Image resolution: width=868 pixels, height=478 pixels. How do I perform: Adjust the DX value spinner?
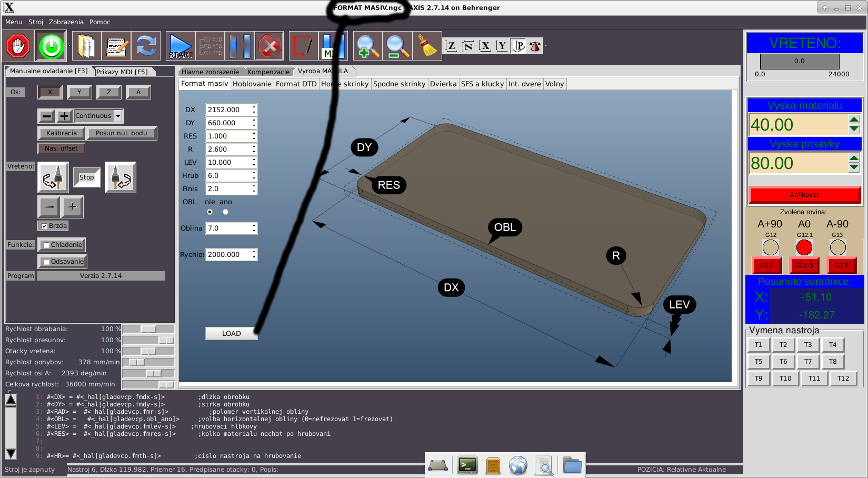tap(254, 109)
